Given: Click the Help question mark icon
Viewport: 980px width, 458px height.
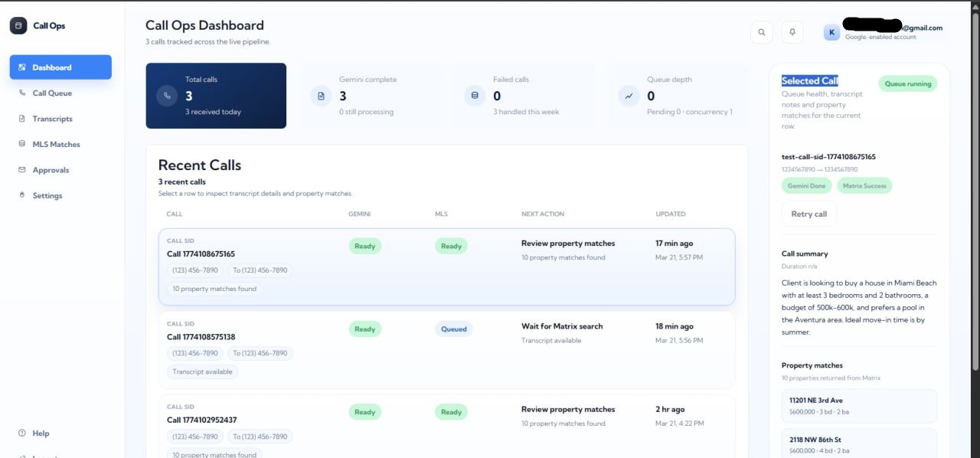Looking at the screenshot, I should (22, 433).
